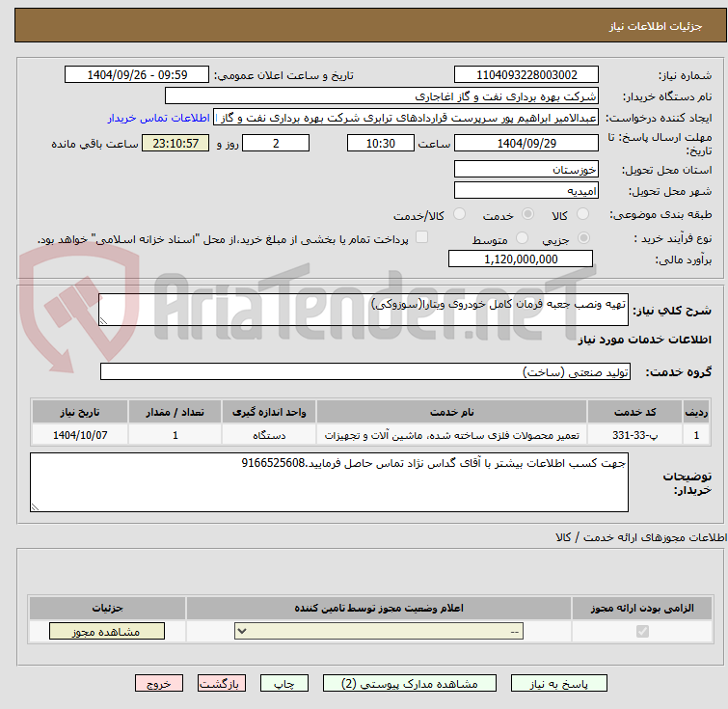Click the واحد اندازه گیری column header

point(269,412)
